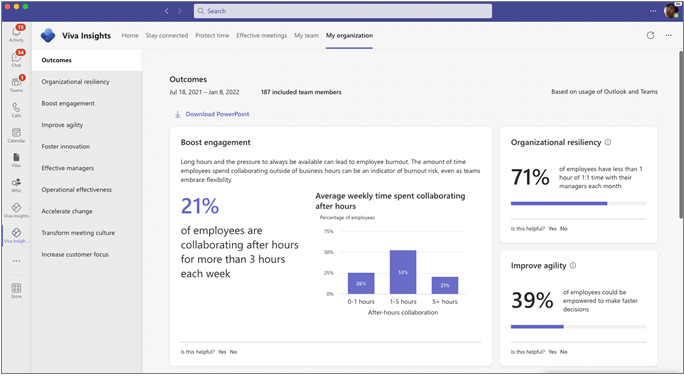The image size is (684, 376).
Task: Open the Calls phone icon
Action: click(x=16, y=109)
